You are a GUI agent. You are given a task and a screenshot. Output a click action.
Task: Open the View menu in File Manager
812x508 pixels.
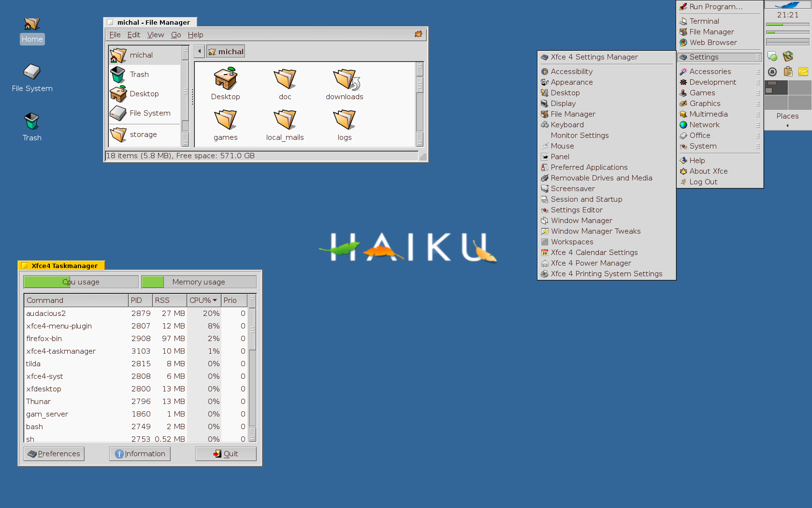[156, 35]
